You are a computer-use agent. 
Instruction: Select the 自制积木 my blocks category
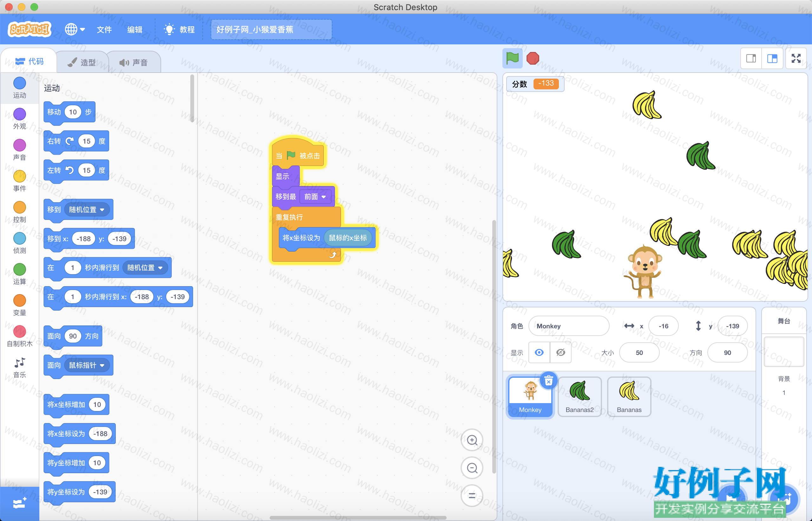20,336
